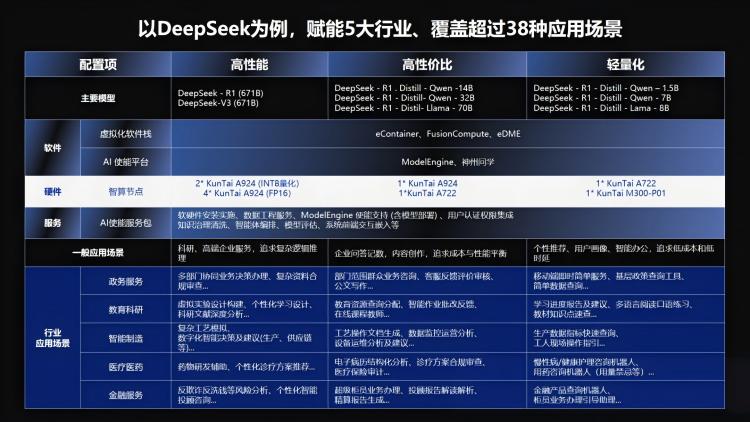Click 1* KunTai A924 in 高性价比 column
Screen dimensions: 750x422
coord(427,183)
